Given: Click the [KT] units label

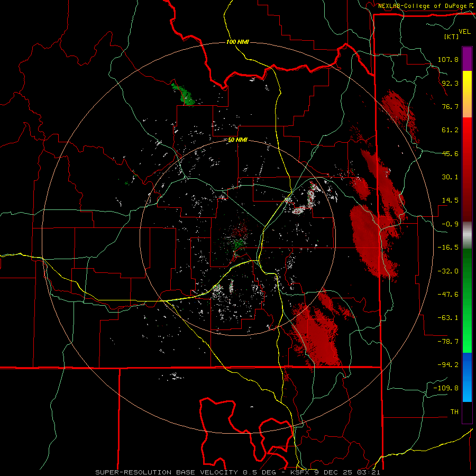Looking at the screenshot, I should [452, 36].
